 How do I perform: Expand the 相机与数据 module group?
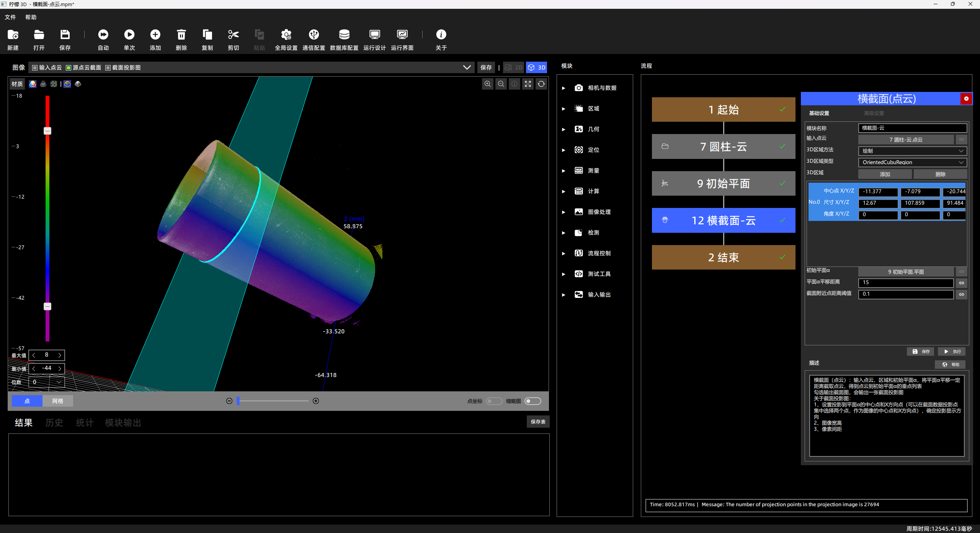[x=563, y=88]
